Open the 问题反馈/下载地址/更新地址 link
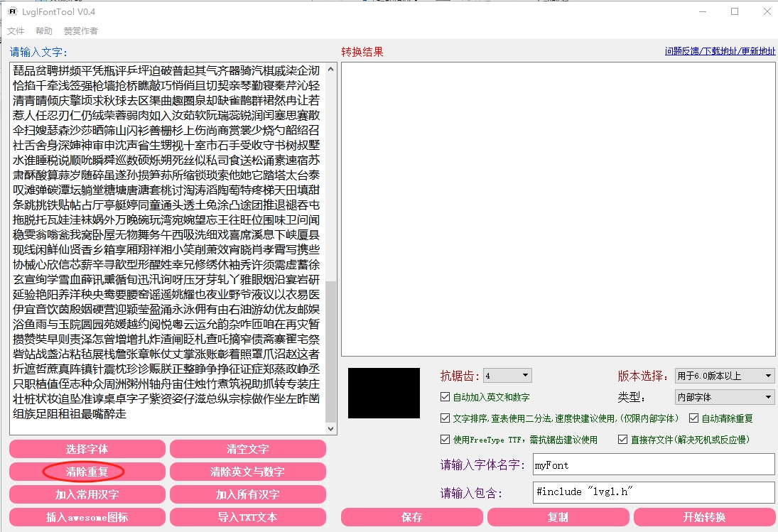Image resolution: width=778 pixels, height=532 pixels. (x=720, y=51)
